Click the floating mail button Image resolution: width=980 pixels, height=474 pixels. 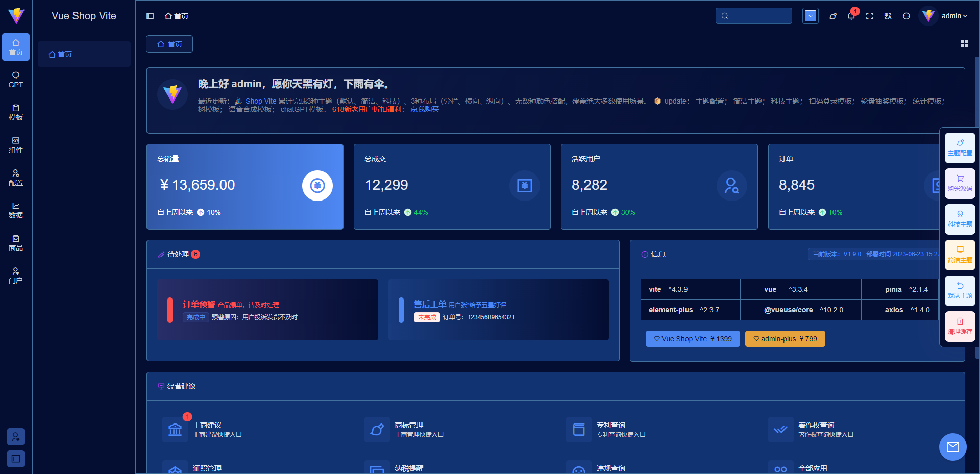coord(953,447)
